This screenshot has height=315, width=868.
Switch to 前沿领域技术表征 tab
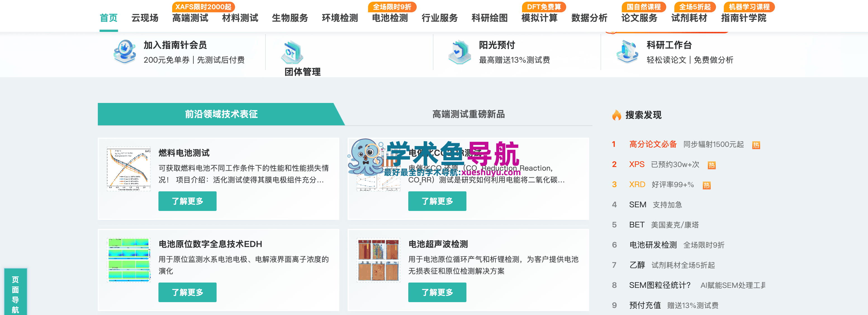click(221, 114)
